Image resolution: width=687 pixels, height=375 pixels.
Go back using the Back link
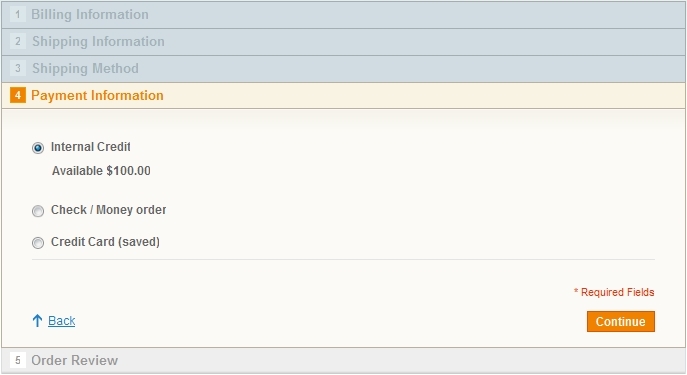tap(62, 321)
